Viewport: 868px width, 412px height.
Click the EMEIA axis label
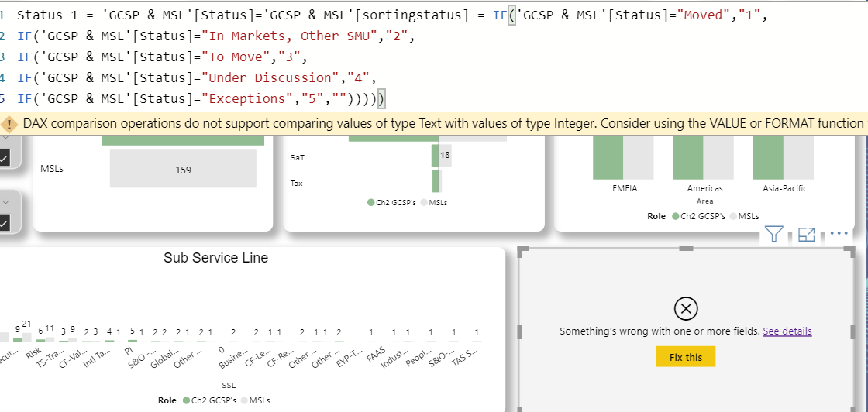tap(624, 188)
